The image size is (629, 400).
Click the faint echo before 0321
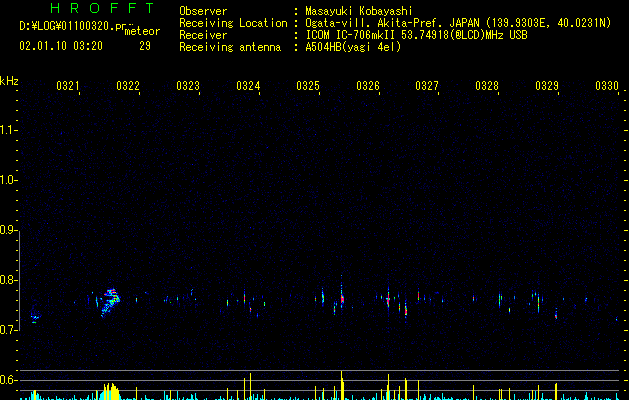[35, 319]
